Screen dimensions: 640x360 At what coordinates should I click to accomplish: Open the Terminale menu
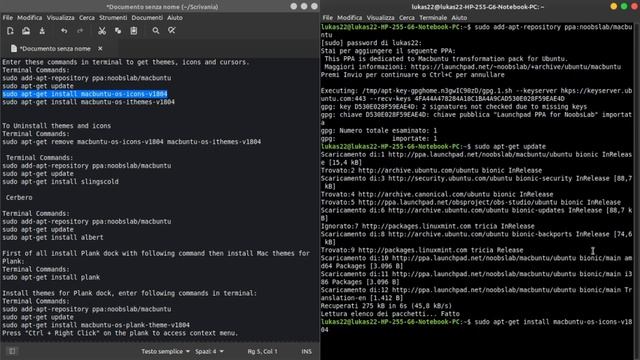[433, 18]
